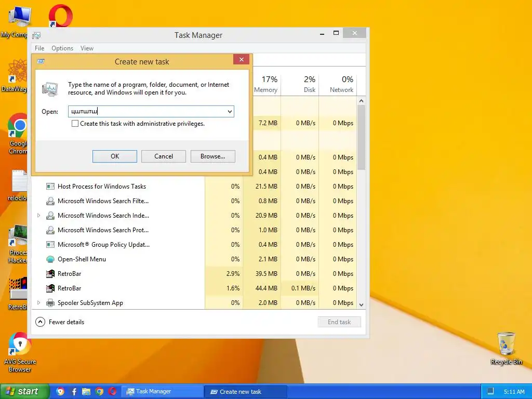This screenshot has width=532, height=399.
Task: Click the process list scroll down arrow
Action: click(362, 304)
